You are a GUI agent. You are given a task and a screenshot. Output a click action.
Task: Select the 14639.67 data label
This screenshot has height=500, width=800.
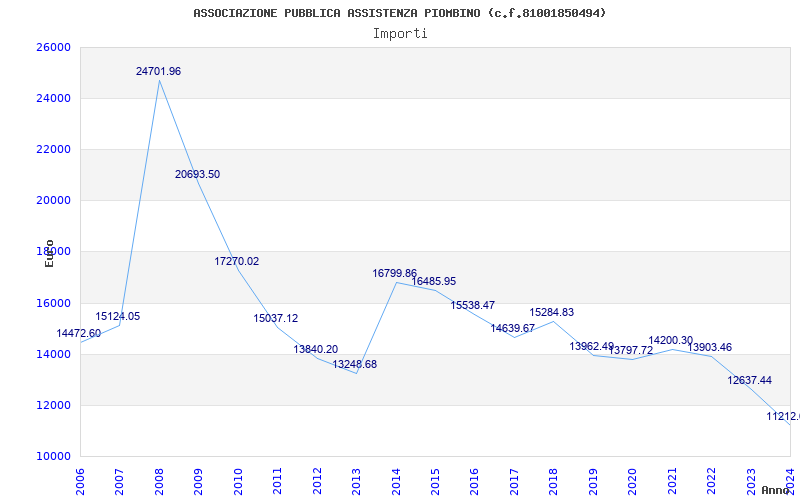[513, 329]
